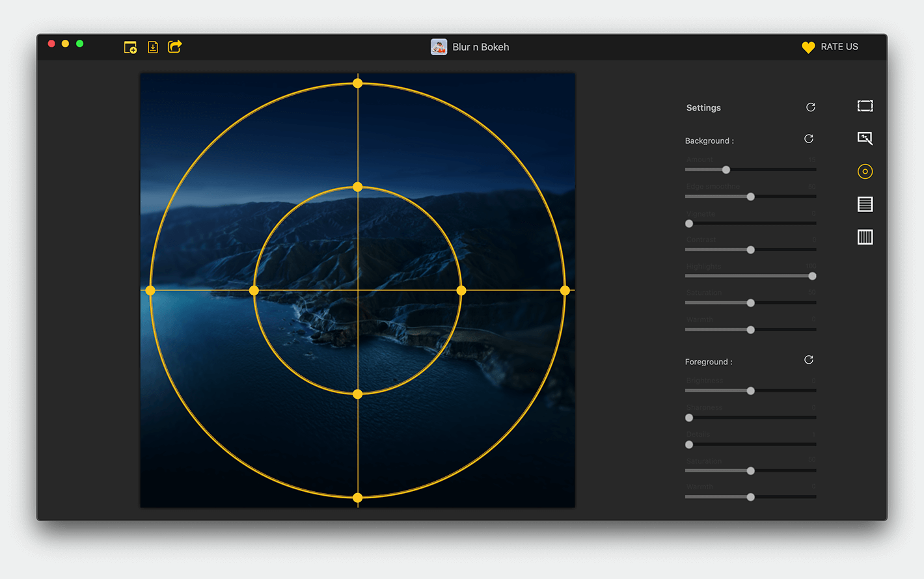The image size is (924, 579).
Task: Click the Details value 1
Action: (813, 434)
